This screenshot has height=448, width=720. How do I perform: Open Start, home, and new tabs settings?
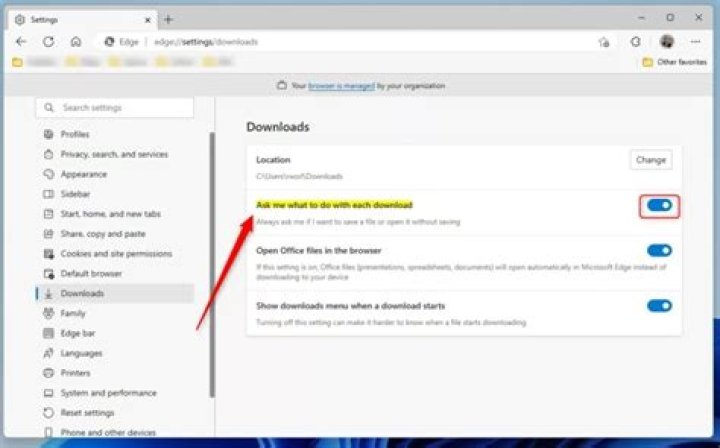(115, 214)
